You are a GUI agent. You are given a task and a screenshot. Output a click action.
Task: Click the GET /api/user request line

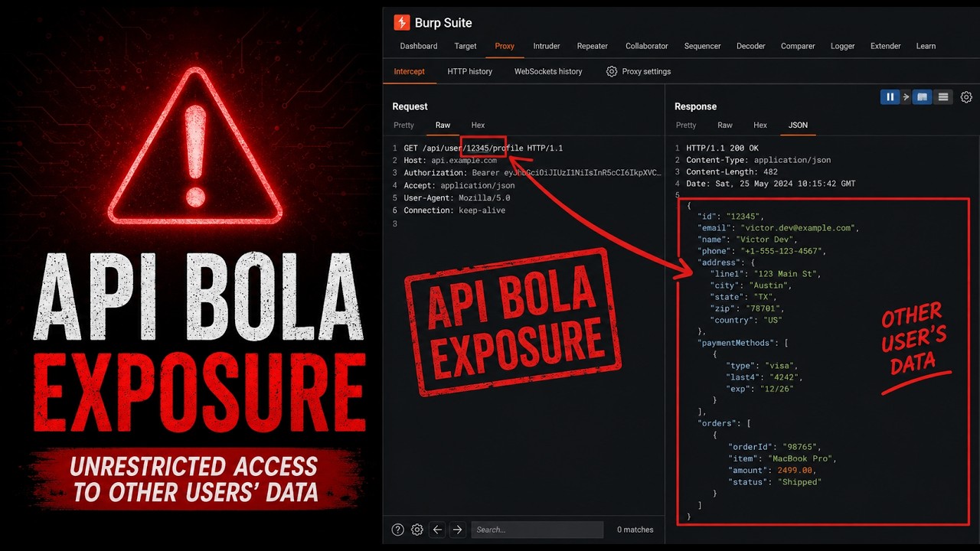pos(483,148)
